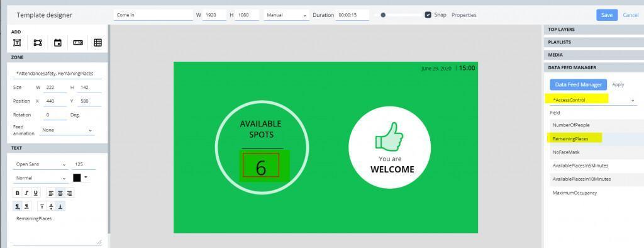Add a clock counter zone icon
Viewport: 644px width, 248px height.
(x=78, y=43)
